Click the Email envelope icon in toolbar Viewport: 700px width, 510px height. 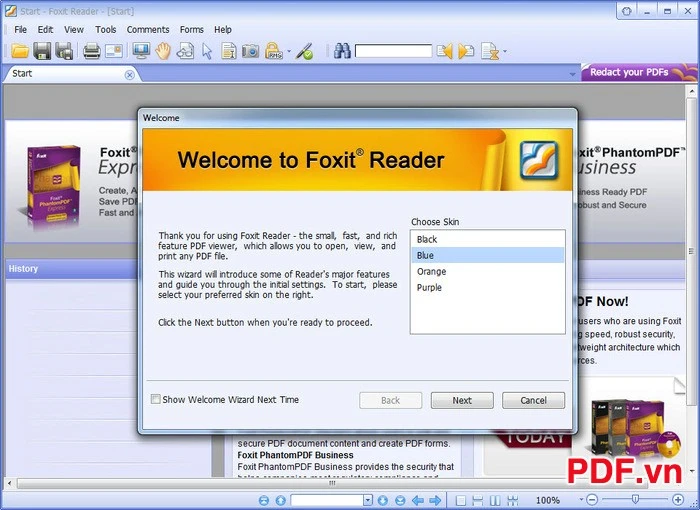coord(114,51)
